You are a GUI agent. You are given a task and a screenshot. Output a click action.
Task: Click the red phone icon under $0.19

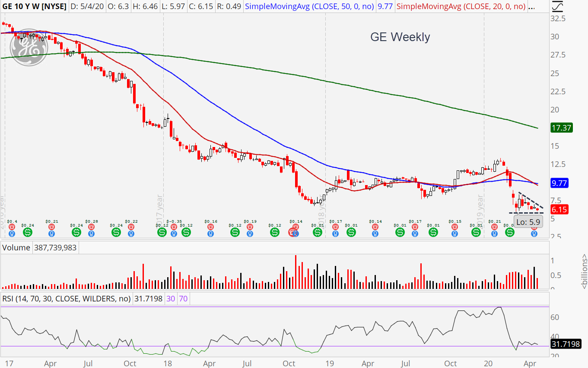pos(250,227)
